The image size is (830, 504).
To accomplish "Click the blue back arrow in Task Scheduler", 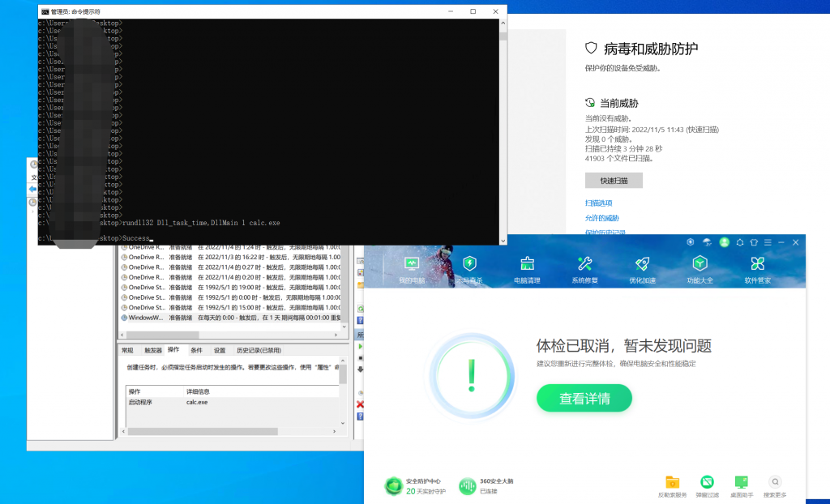I will tap(32, 189).
